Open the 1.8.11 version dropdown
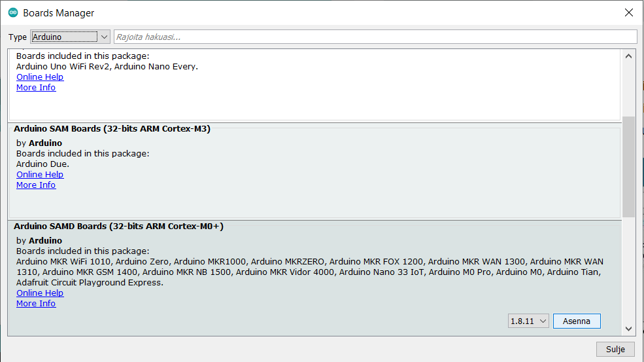 [528, 321]
